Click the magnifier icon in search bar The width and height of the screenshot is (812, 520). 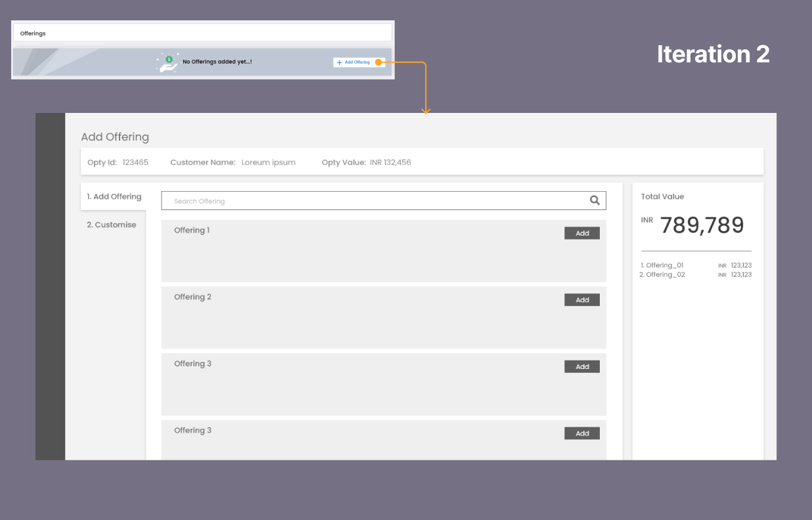pos(595,201)
